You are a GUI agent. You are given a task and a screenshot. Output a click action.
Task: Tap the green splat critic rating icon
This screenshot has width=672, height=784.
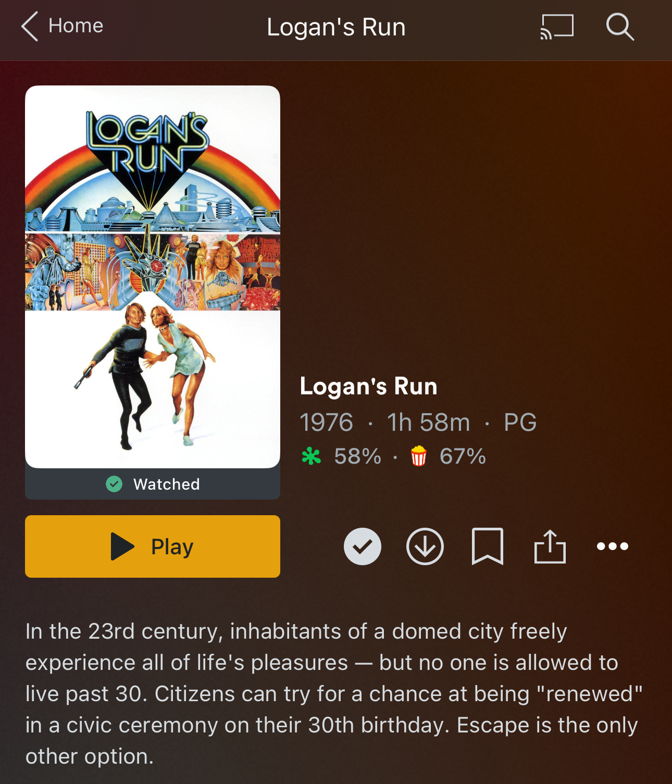312,456
